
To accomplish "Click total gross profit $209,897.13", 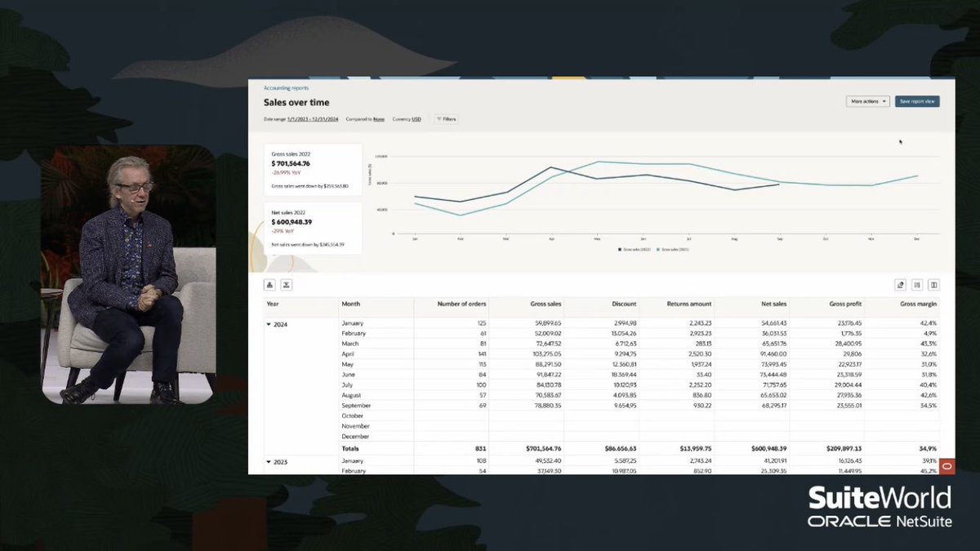I will (843, 448).
